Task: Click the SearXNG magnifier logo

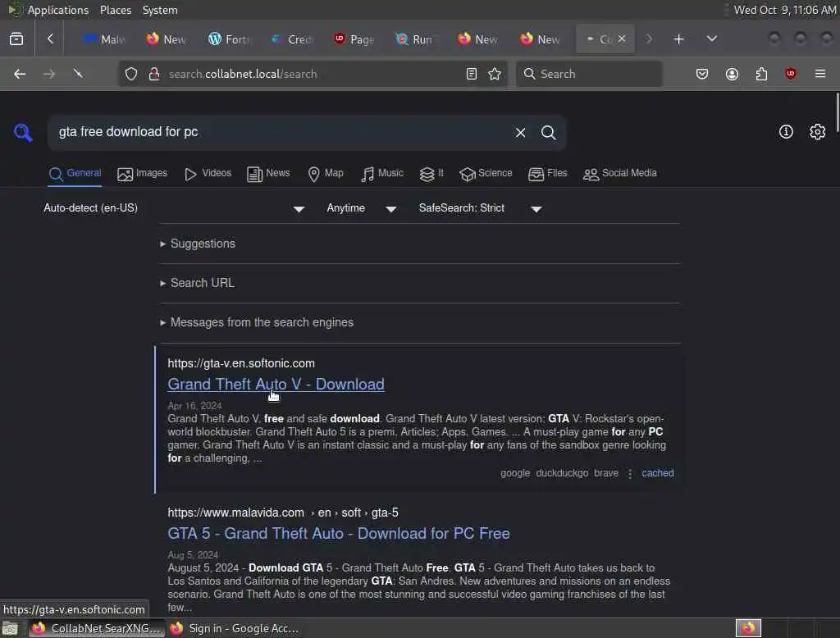Action: tap(23, 132)
